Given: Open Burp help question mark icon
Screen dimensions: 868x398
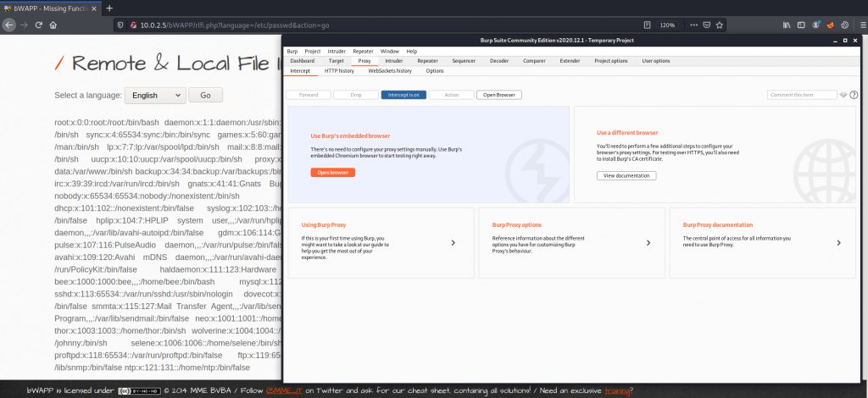Looking at the screenshot, I should [x=853, y=95].
